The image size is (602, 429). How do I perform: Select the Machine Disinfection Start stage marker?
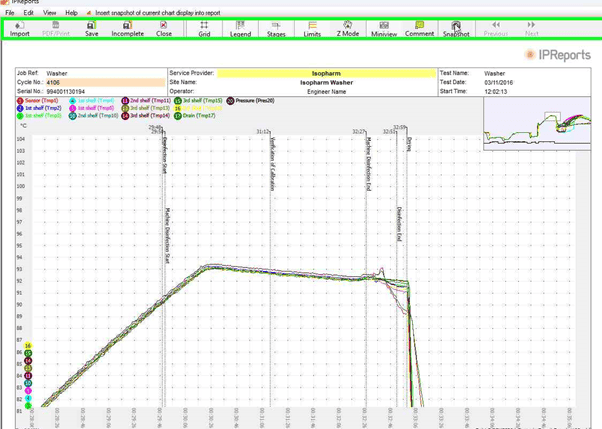(167, 236)
